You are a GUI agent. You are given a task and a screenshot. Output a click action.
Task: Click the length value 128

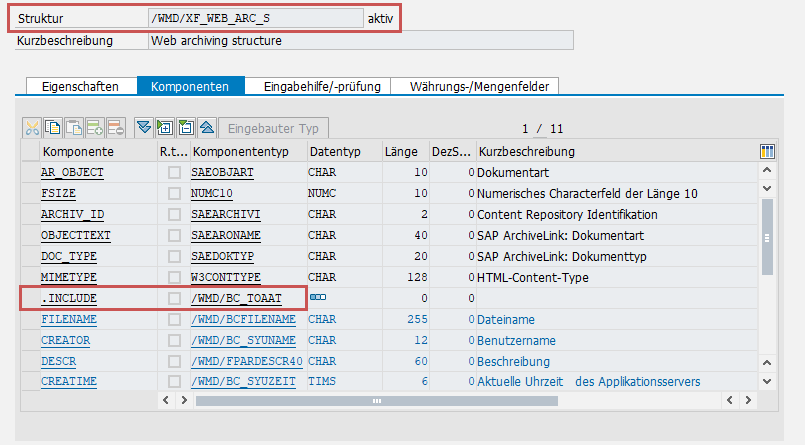pyautogui.click(x=417, y=277)
